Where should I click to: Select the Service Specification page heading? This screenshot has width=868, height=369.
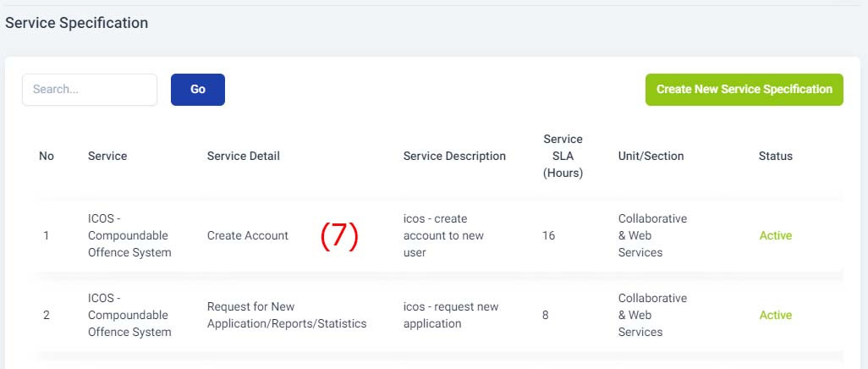point(76,23)
